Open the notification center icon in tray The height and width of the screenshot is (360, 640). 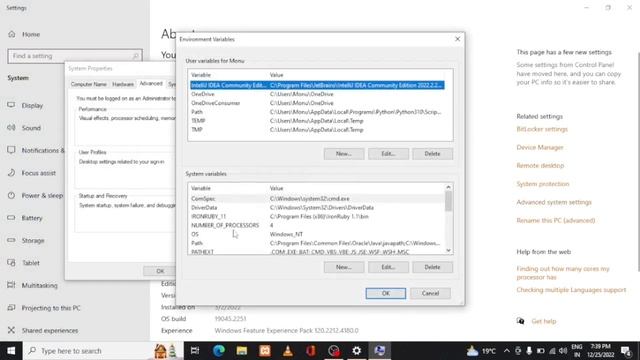[x=626, y=351]
